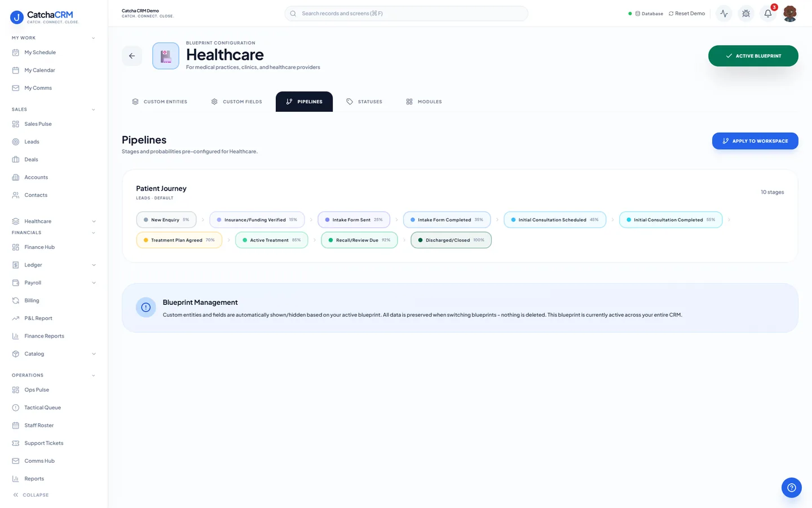Open My Calendar in sidebar

click(54, 71)
